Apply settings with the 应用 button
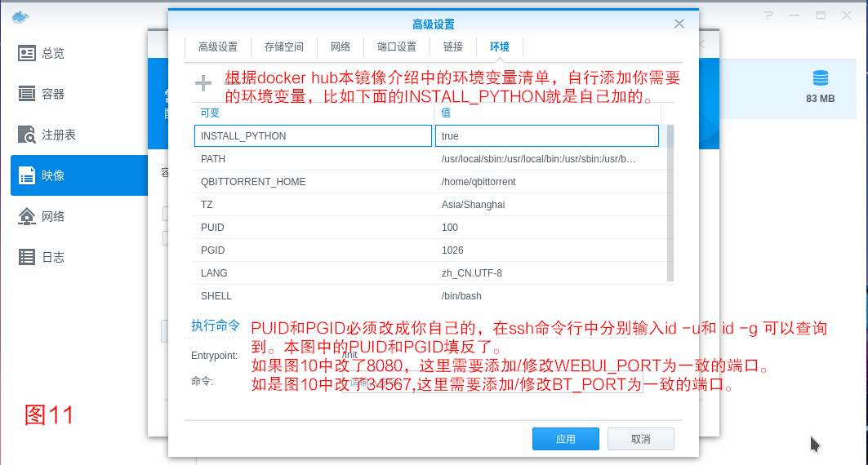 (x=566, y=439)
